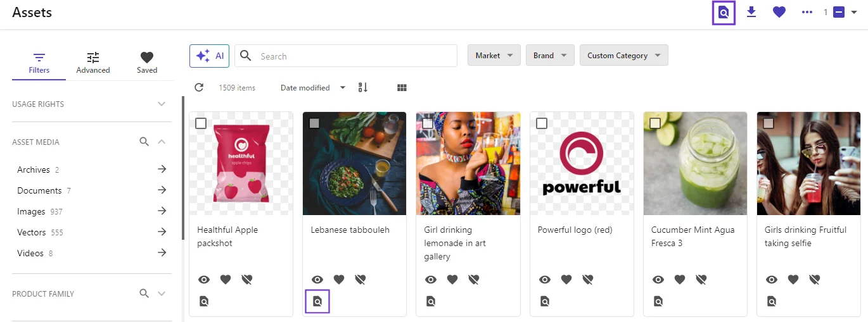
Task: Filter by Images media type
Action: click(92, 211)
